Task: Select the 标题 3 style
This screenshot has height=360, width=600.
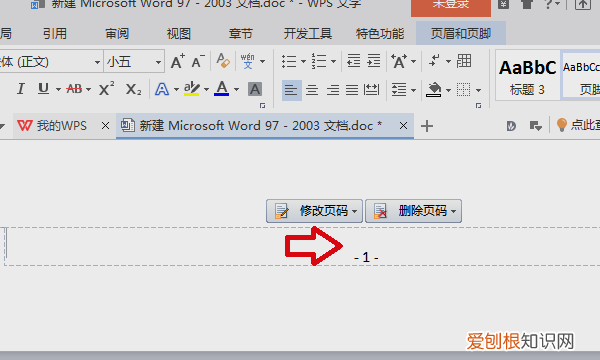Action: [528, 76]
